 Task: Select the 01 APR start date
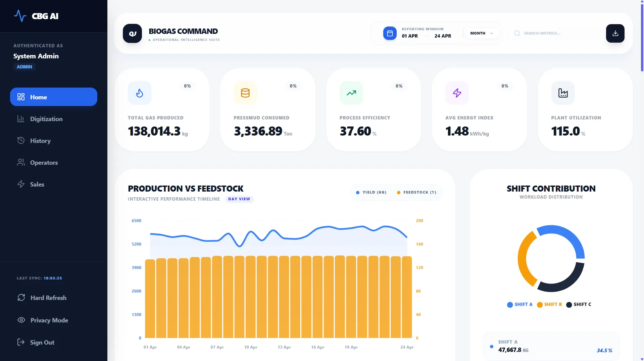click(x=410, y=36)
